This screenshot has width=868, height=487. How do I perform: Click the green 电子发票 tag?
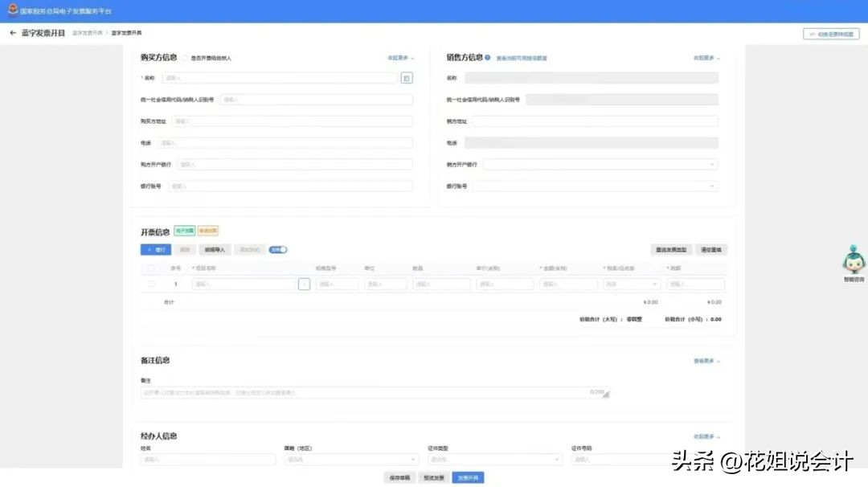184,231
